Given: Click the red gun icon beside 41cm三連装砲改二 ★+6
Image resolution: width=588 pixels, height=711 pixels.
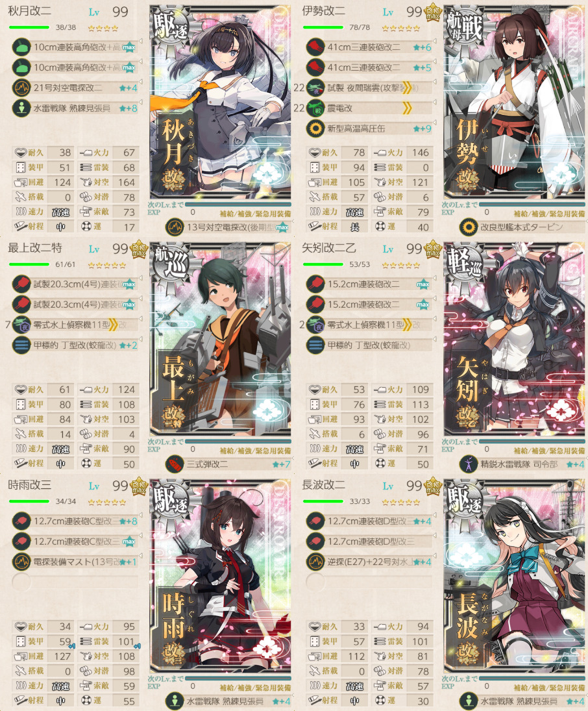Looking at the screenshot, I should pos(315,47).
